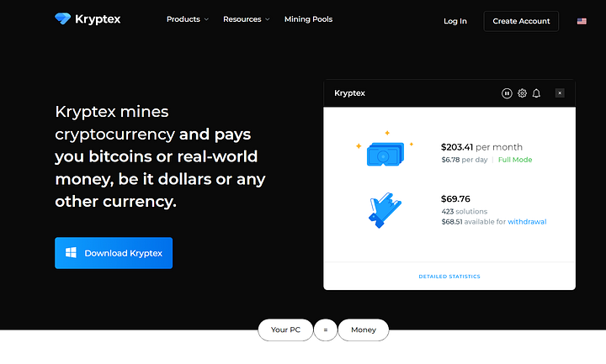Open the Detailed Statistics link

click(x=449, y=277)
